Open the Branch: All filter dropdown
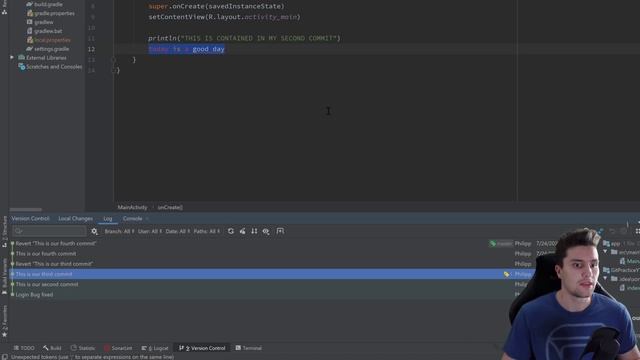This screenshot has width=640, height=360. (x=119, y=231)
